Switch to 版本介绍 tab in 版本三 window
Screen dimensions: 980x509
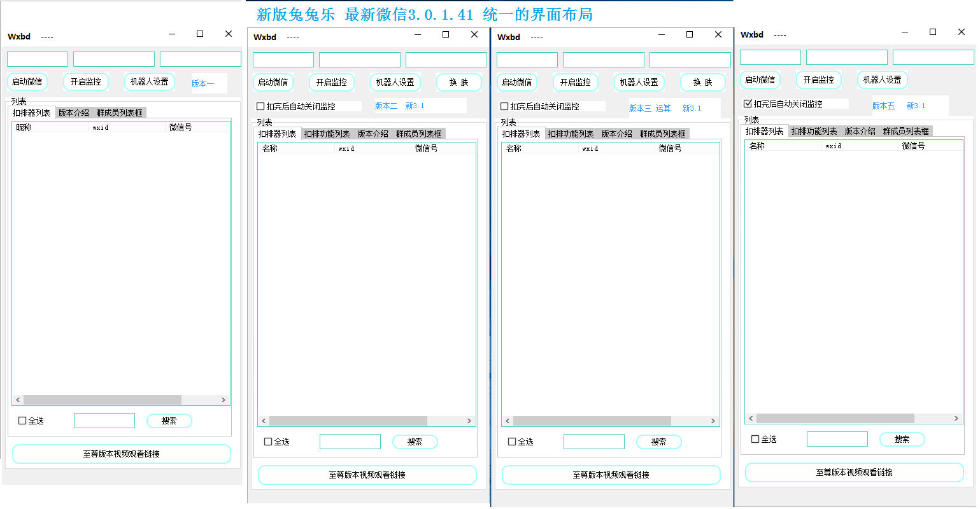pyautogui.click(x=617, y=134)
